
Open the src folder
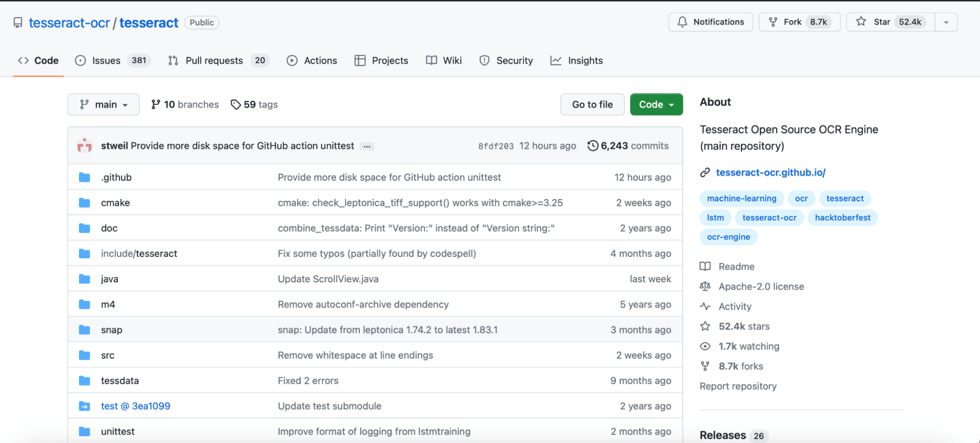pos(107,355)
